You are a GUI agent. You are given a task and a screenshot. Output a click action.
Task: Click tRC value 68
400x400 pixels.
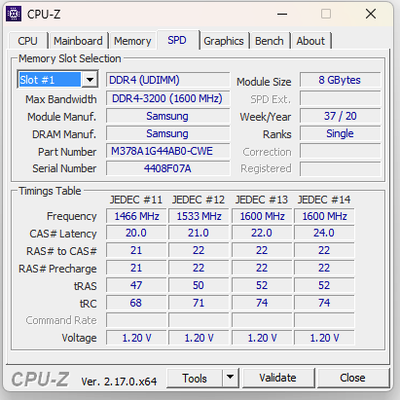pyautogui.click(x=136, y=303)
